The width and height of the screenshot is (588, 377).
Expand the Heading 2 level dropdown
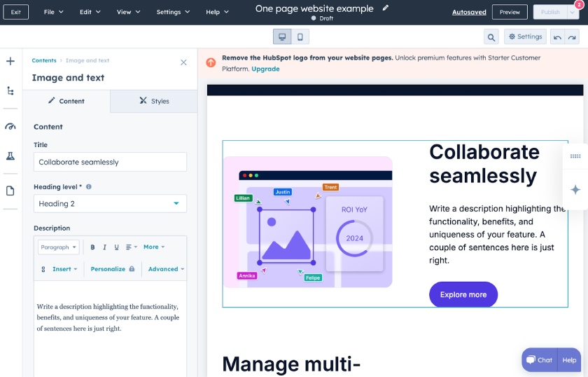click(111, 203)
